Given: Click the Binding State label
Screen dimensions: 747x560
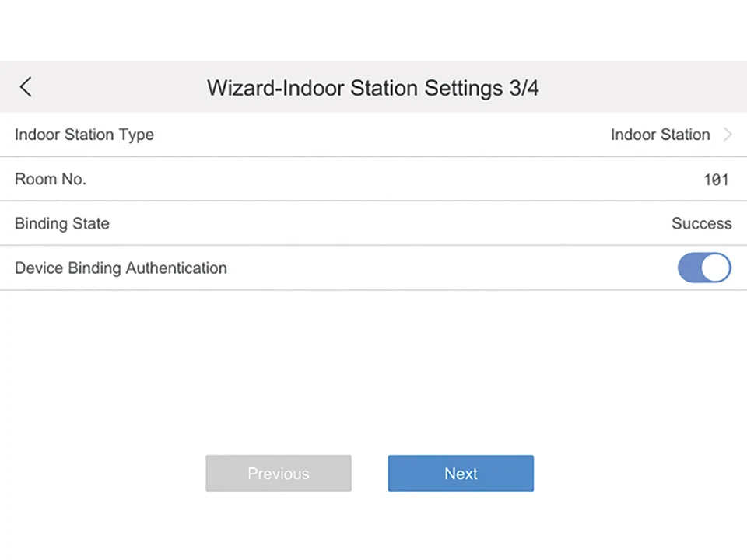Looking at the screenshot, I should coord(62,224).
